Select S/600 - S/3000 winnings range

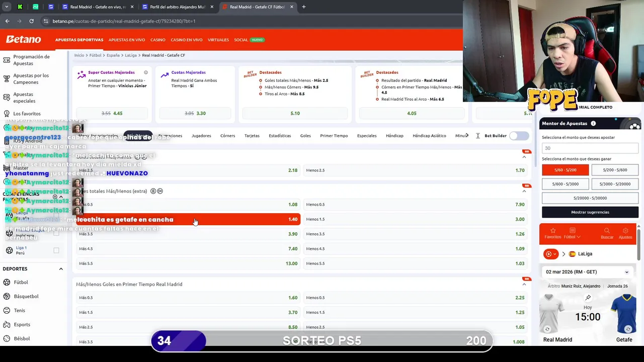coord(565,184)
